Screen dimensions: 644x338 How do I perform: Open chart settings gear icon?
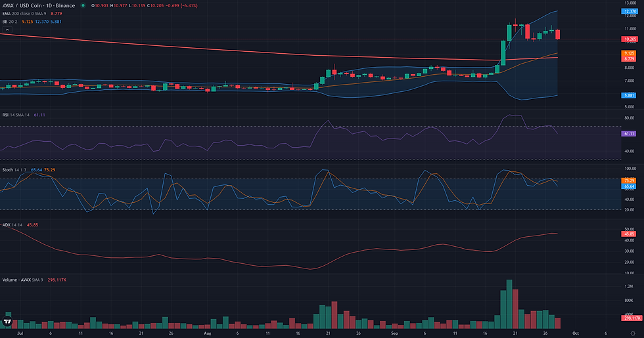(633, 333)
